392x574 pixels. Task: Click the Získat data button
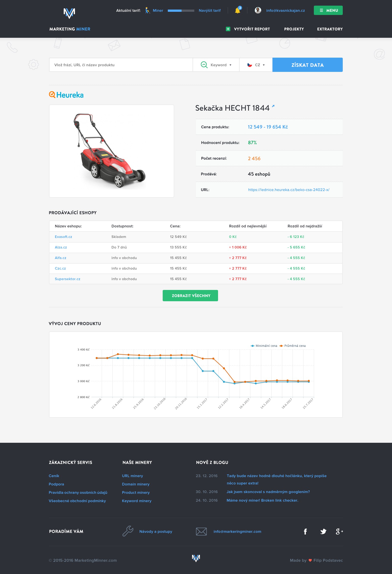point(307,65)
